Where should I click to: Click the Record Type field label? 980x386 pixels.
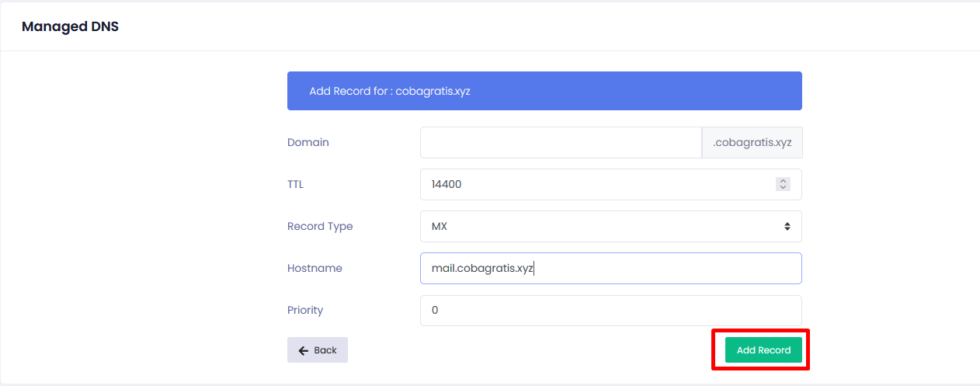[x=320, y=227]
